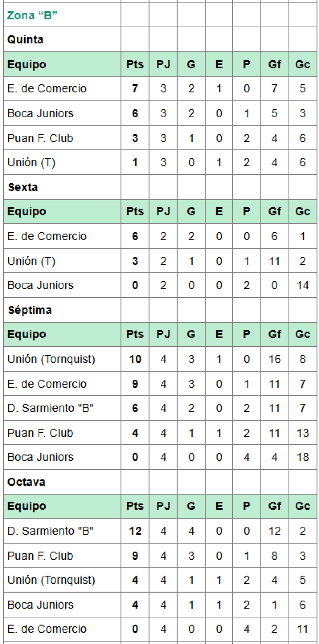The height and width of the screenshot is (644, 319).
Task: Select Unión (T) row in Quinta standings
Action: pos(31,163)
